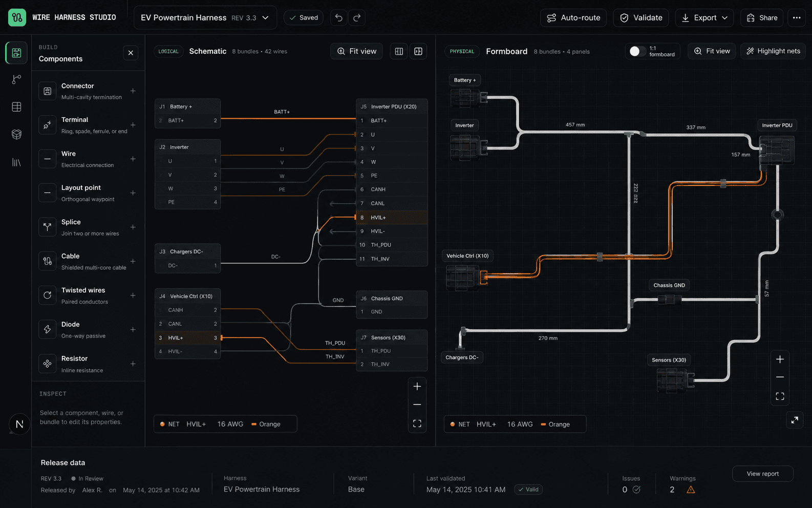812x508 pixels.
Task: Click the Validate button
Action: click(x=641, y=17)
